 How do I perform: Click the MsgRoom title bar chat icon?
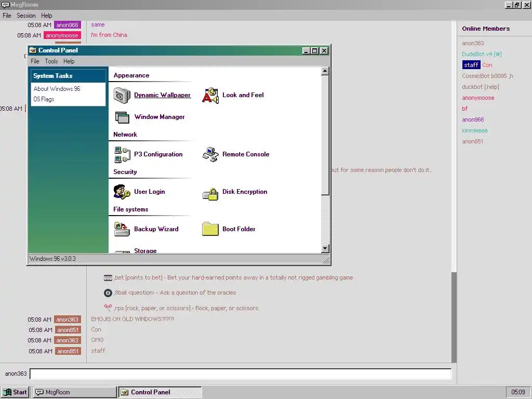point(5,5)
